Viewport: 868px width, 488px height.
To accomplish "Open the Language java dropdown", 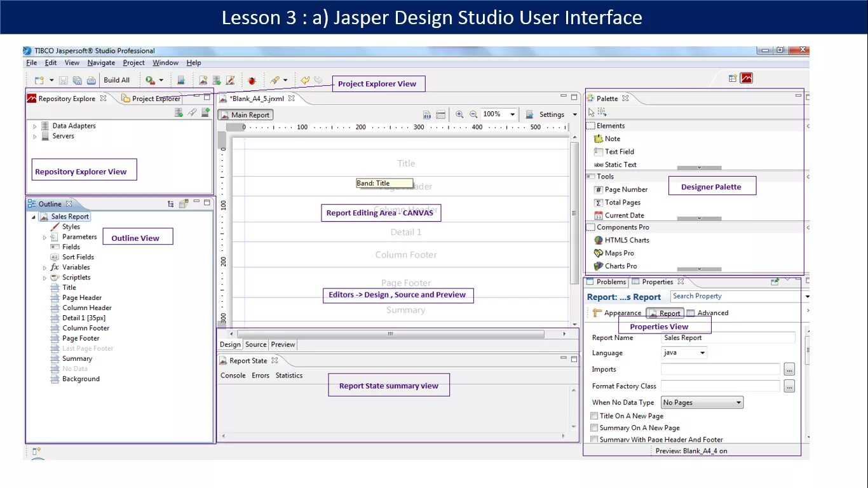I will click(703, 353).
